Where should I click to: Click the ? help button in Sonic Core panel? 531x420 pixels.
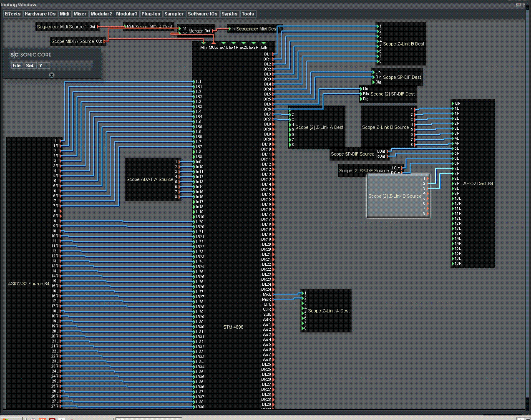point(43,65)
